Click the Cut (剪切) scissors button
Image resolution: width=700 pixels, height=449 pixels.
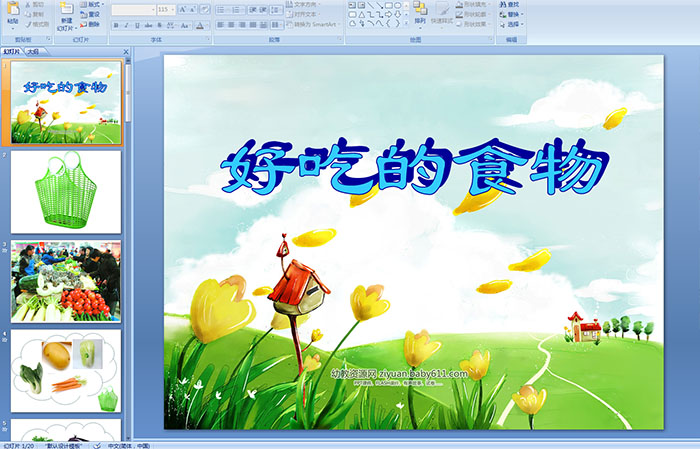click(x=34, y=4)
